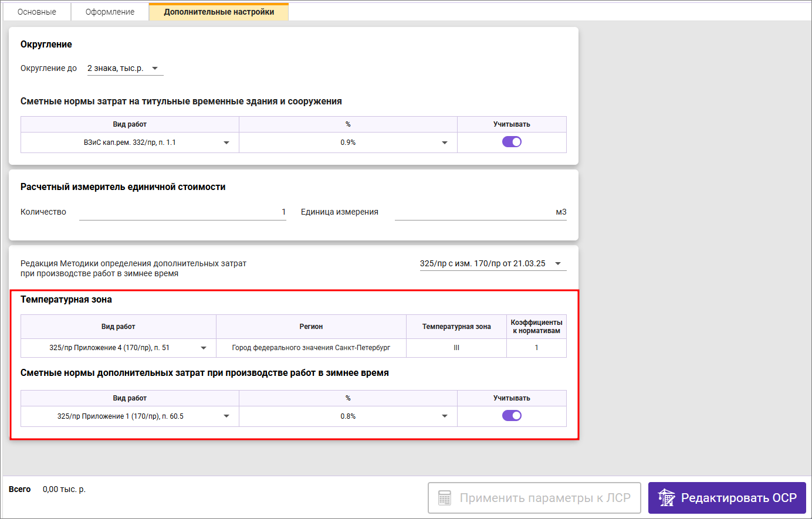Focus the Единица измерения input field
This screenshot has height=519, width=812.
[x=480, y=212]
